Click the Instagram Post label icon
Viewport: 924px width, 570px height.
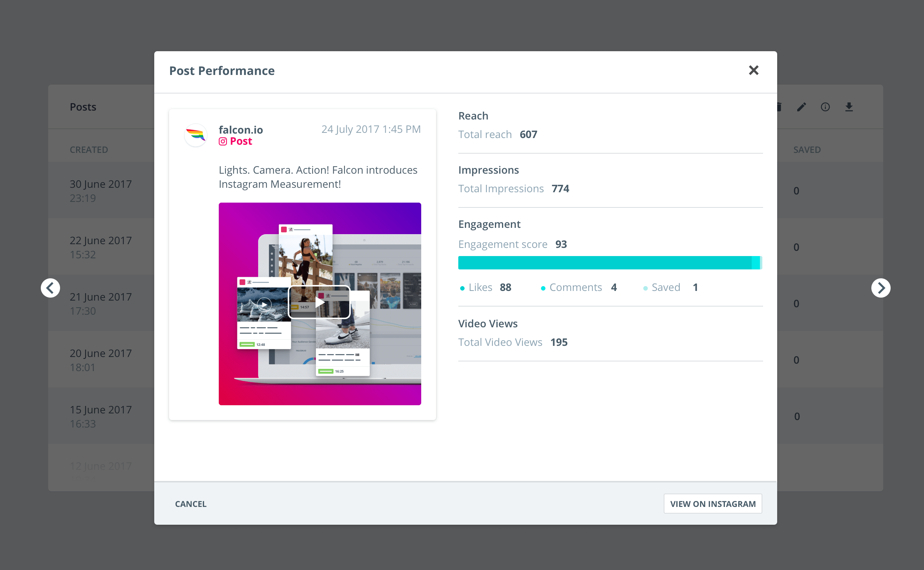click(223, 141)
